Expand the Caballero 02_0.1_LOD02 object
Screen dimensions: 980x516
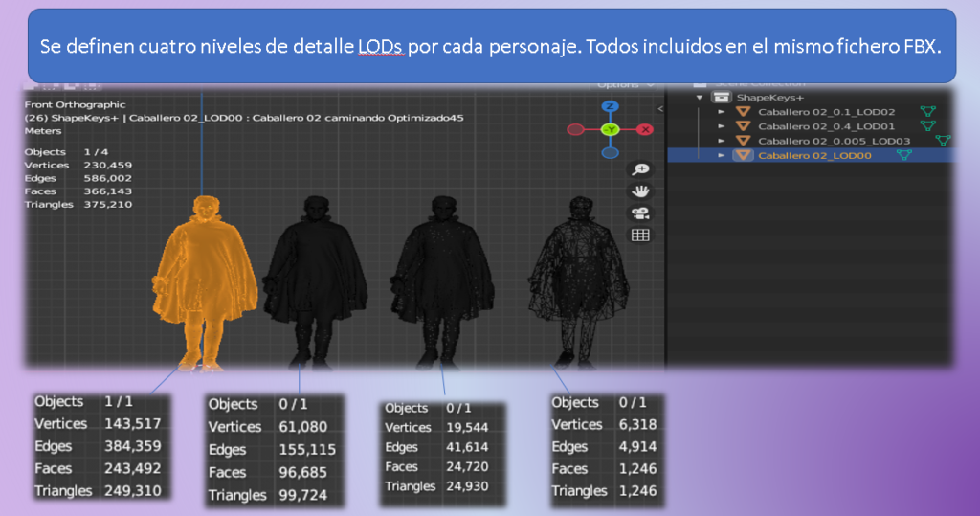point(722,112)
